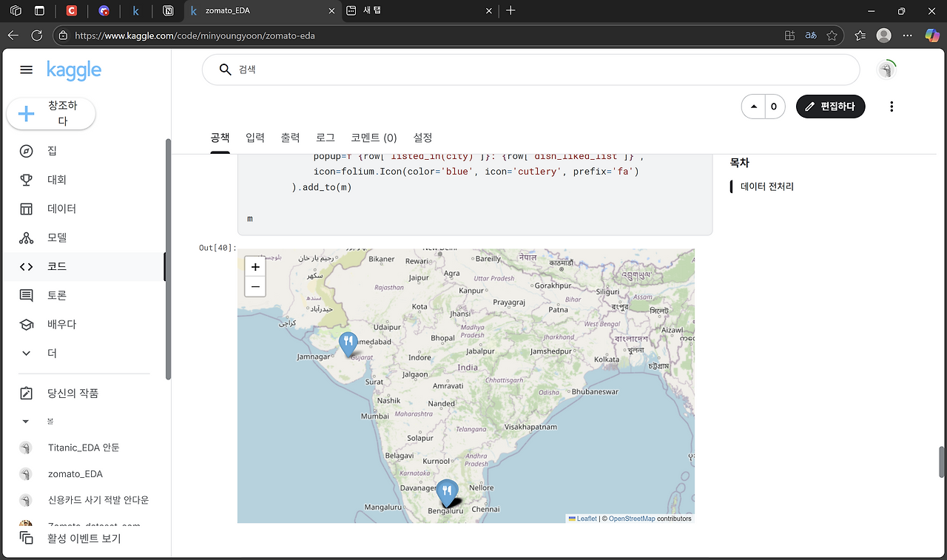Go back in the browser

[x=13, y=35]
